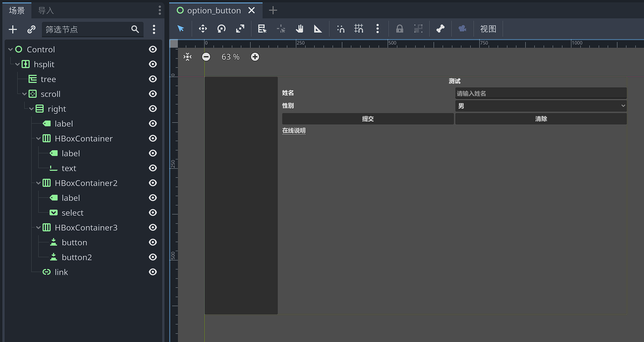Select the Scale Mode tool
Image resolution: width=644 pixels, height=342 pixels.
240,29
